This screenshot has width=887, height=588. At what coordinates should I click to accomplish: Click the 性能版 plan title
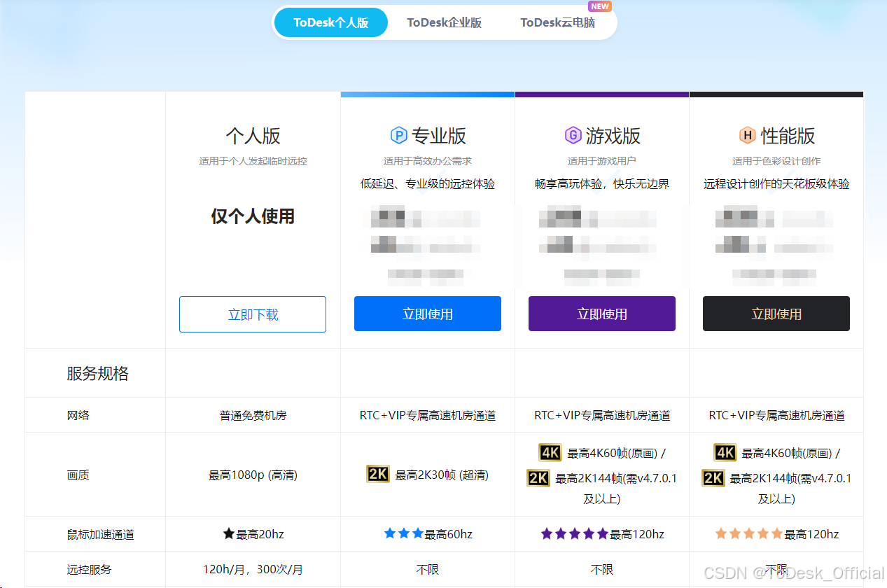tap(788, 136)
